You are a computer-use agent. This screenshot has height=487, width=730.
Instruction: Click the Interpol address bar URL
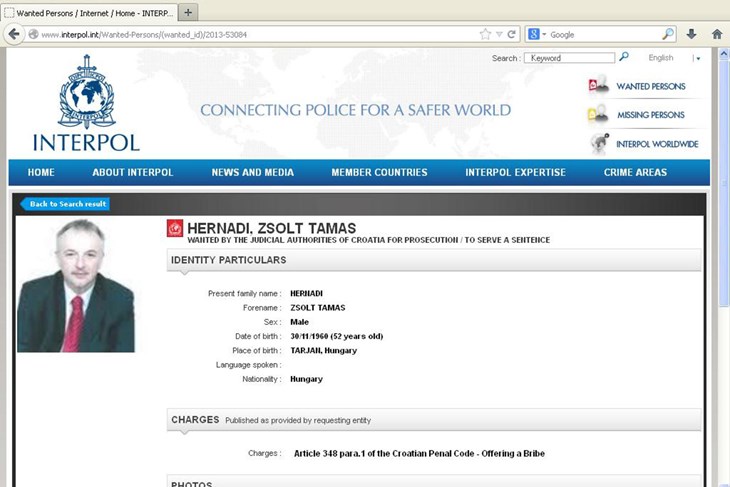click(x=144, y=34)
